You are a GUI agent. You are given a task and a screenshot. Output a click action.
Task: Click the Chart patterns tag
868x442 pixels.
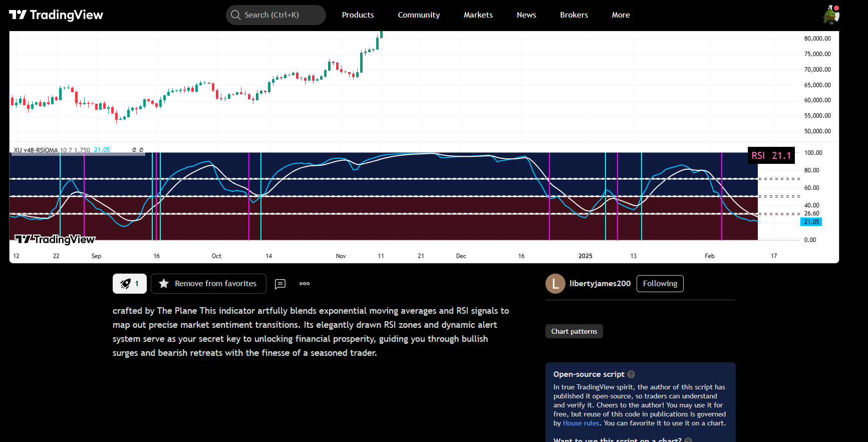(574, 331)
